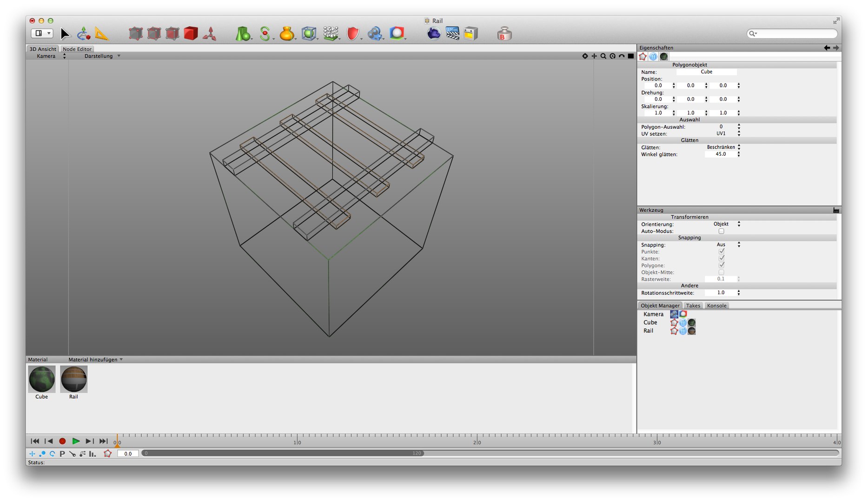Screen dimensions: 868x502
Task: Click the Rotationsschrittweite stepper arrows
Action: coord(739,293)
